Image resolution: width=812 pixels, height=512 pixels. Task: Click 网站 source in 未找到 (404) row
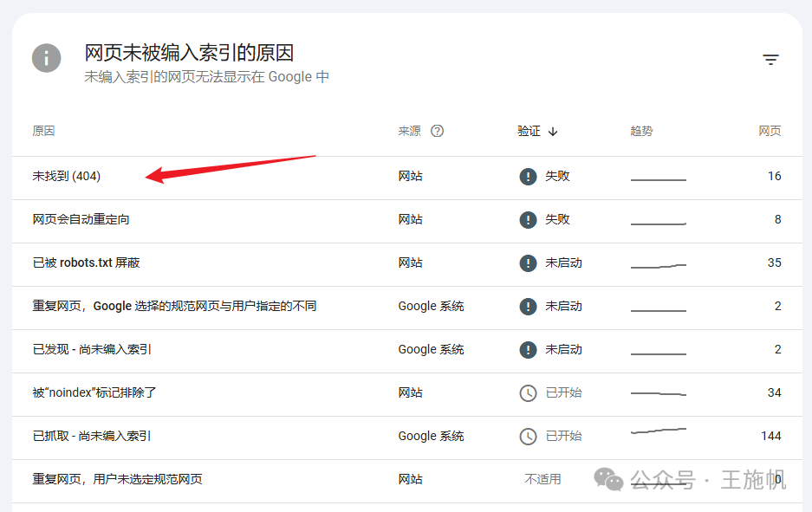[x=410, y=176]
